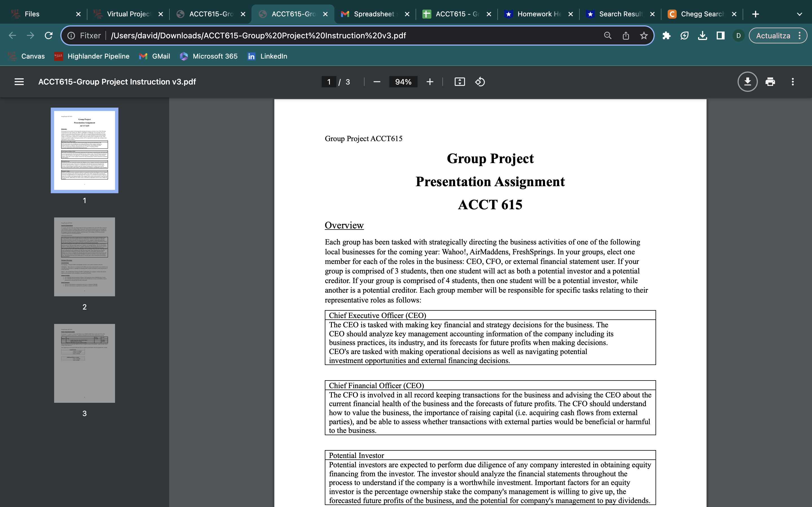This screenshot has width=812, height=507.
Task: Expand the tab search chevron
Action: 799,14
